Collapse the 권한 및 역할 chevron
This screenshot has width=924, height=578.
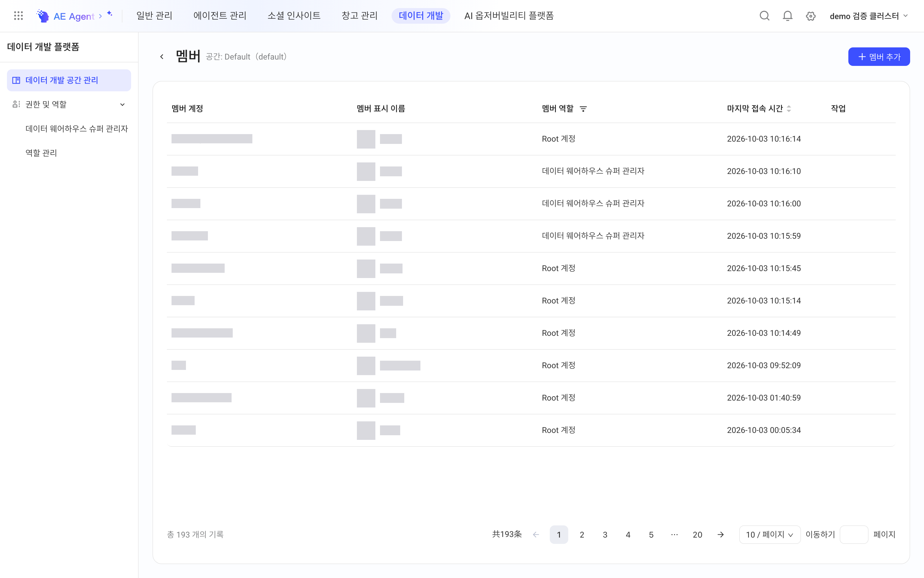[x=122, y=104]
